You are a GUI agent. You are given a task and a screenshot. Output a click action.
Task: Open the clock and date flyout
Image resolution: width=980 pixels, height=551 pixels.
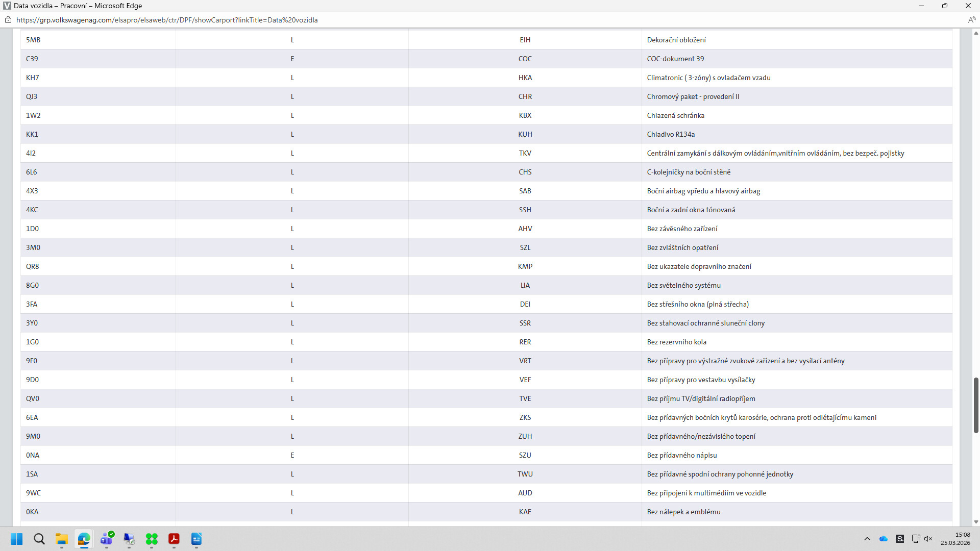pos(955,539)
